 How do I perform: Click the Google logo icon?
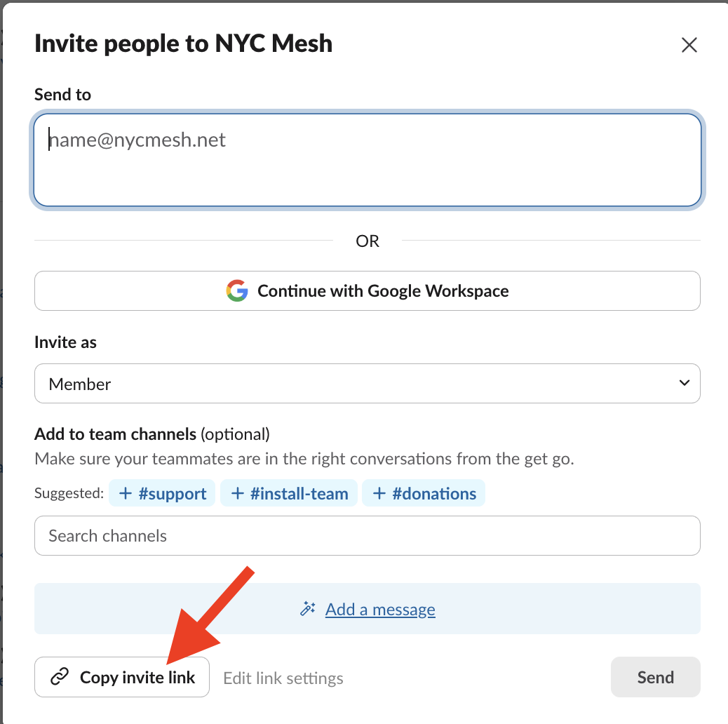tap(237, 290)
